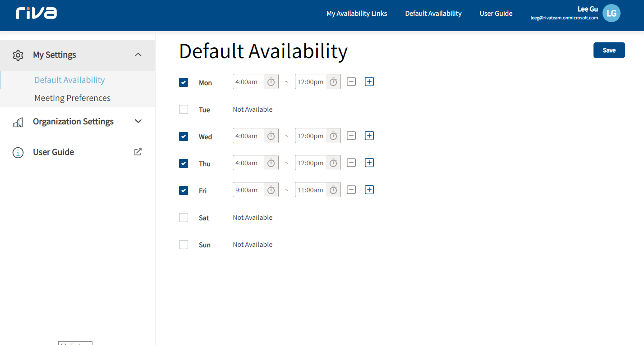Go to My Availability Links
Viewport: 644px width, 345px height.
(x=357, y=14)
